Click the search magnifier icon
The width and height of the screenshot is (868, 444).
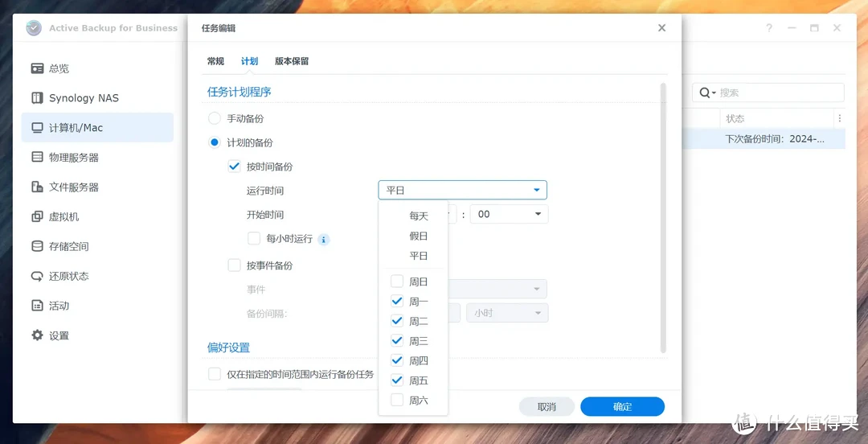[x=705, y=92]
